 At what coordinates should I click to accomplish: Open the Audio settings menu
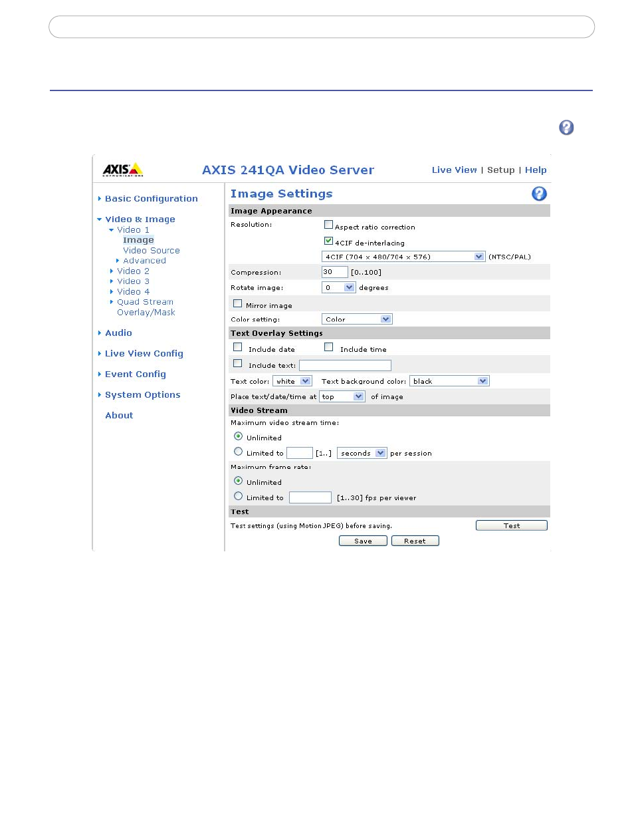pyautogui.click(x=118, y=333)
